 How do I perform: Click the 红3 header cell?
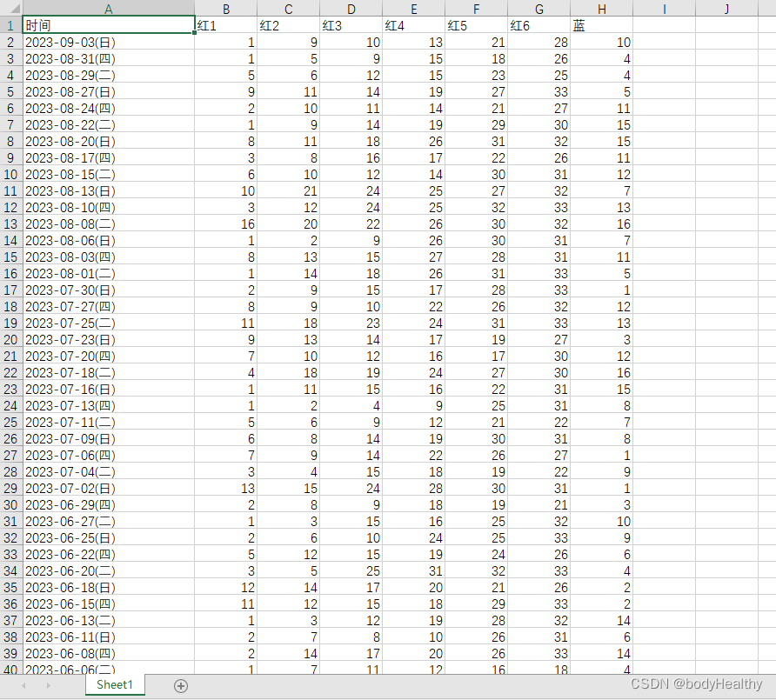click(351, 25)
